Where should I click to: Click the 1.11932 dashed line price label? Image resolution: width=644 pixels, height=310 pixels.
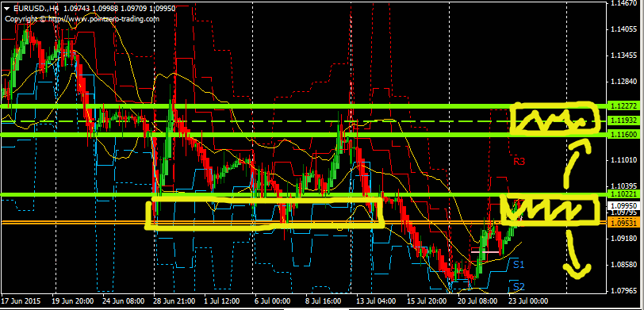click(x=625, y=121)
